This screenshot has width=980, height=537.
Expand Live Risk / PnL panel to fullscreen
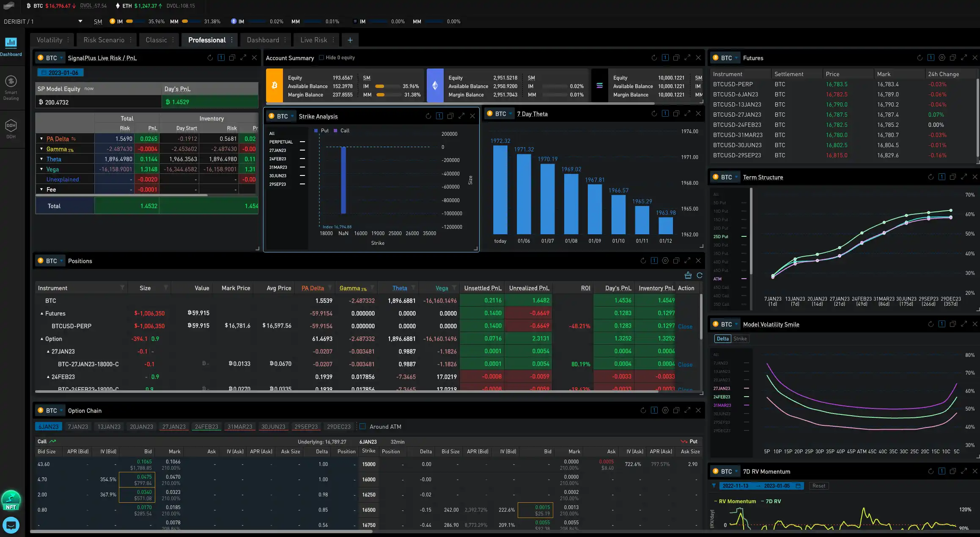243,58
